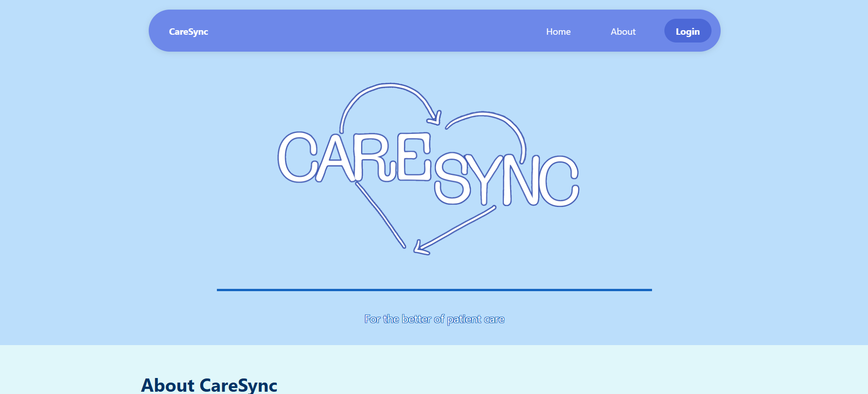Click the Login button

688,31
